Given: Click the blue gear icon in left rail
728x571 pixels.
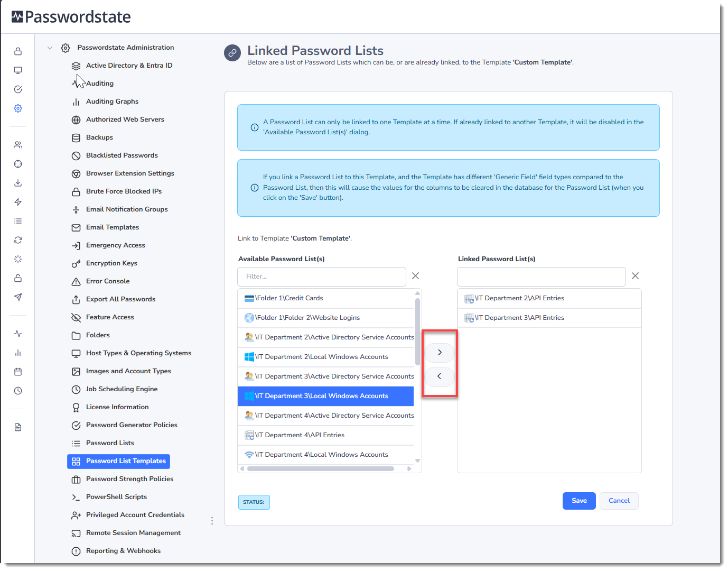Looking at the screenshot, I should pos(18,108).
